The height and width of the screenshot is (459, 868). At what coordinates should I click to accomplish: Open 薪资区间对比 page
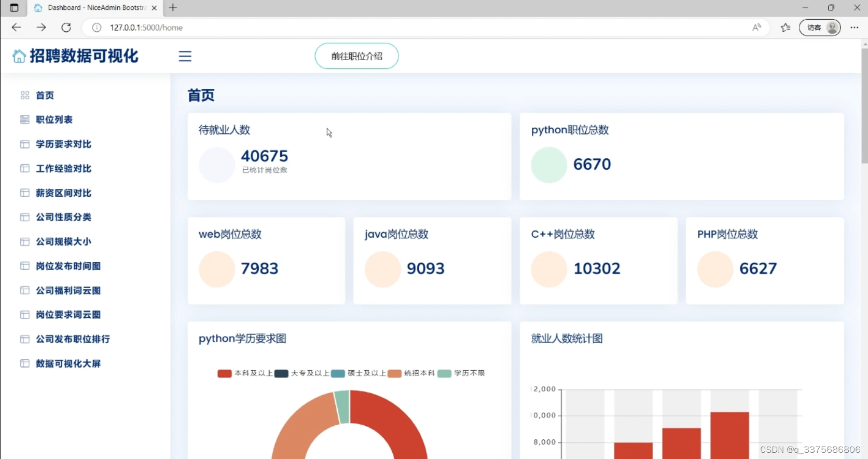click(x=63, y=193)
